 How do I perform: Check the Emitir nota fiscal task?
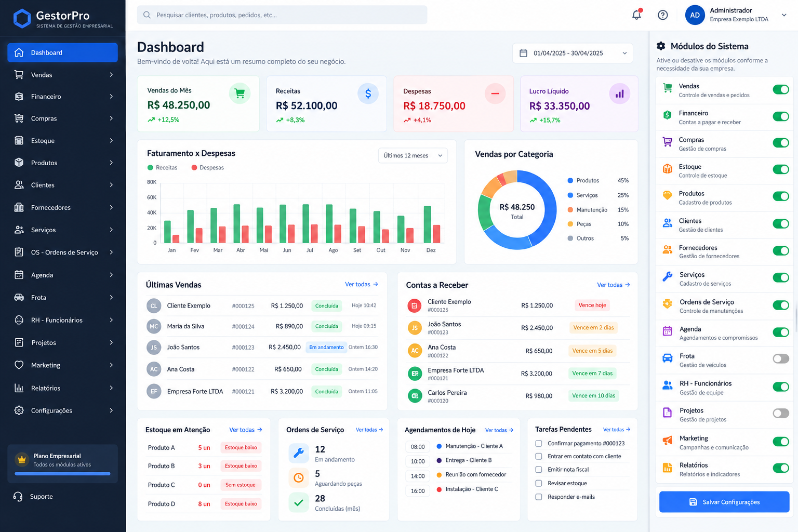pos(539,470)
